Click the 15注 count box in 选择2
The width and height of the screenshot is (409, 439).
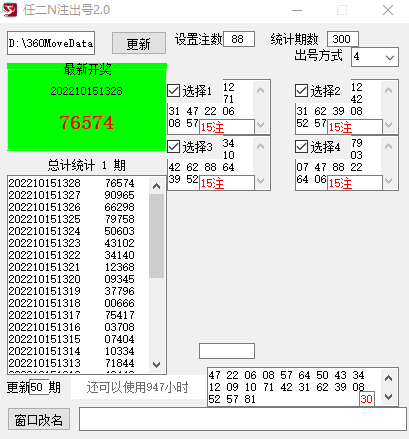pos(355,127)
